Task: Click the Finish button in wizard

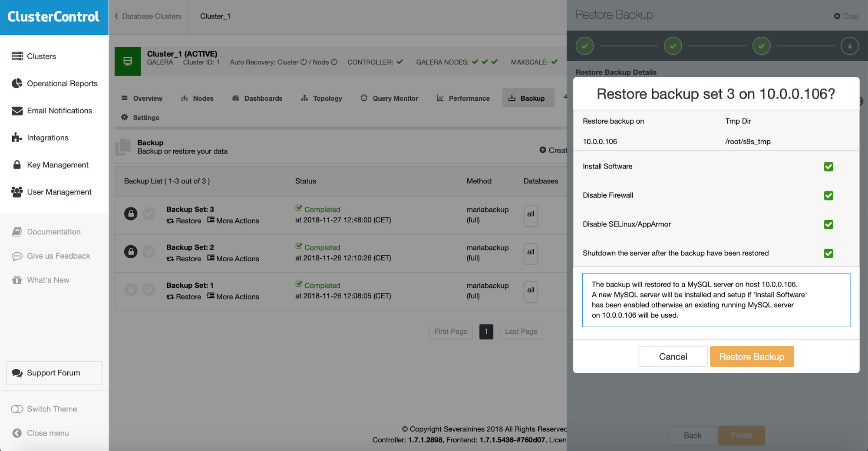Action: pyautogui.click(x=741, y=435)
